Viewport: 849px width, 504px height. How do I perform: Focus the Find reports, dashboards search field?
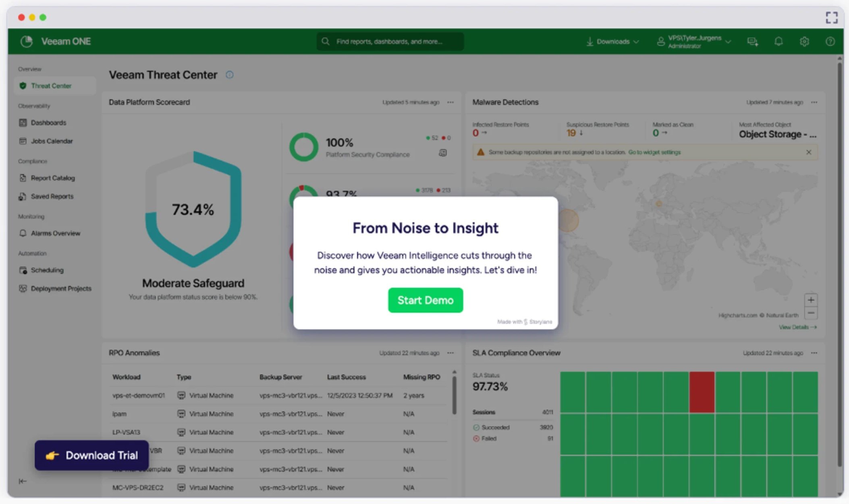(390, 41)
